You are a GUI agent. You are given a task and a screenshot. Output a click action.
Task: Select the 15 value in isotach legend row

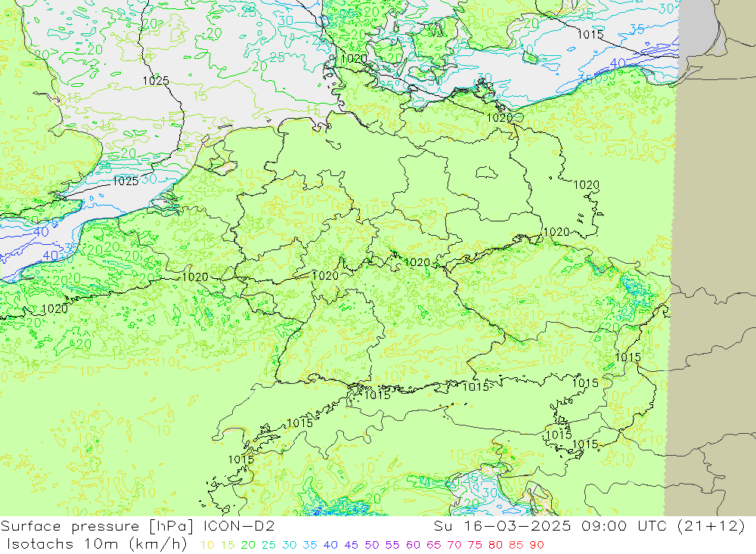pos(228,545)
